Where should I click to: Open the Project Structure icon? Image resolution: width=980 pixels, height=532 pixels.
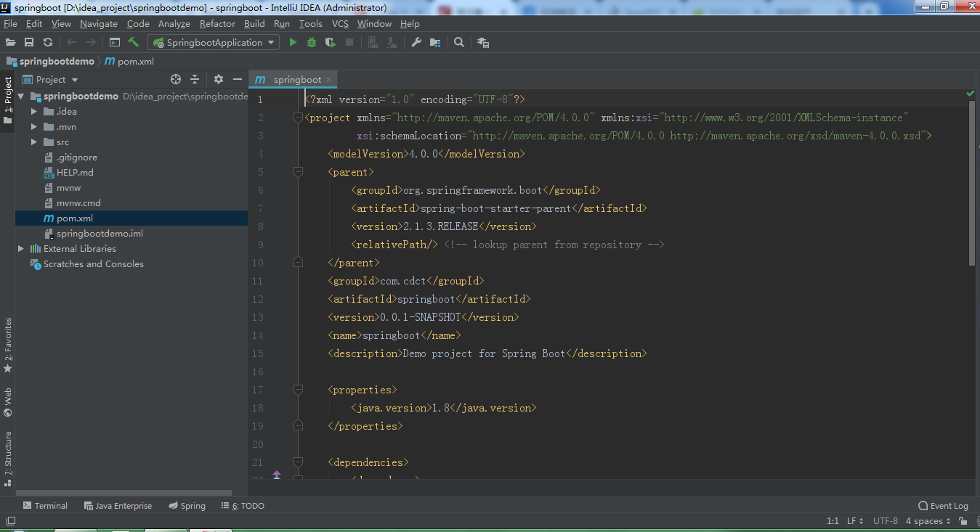(435, 43)
